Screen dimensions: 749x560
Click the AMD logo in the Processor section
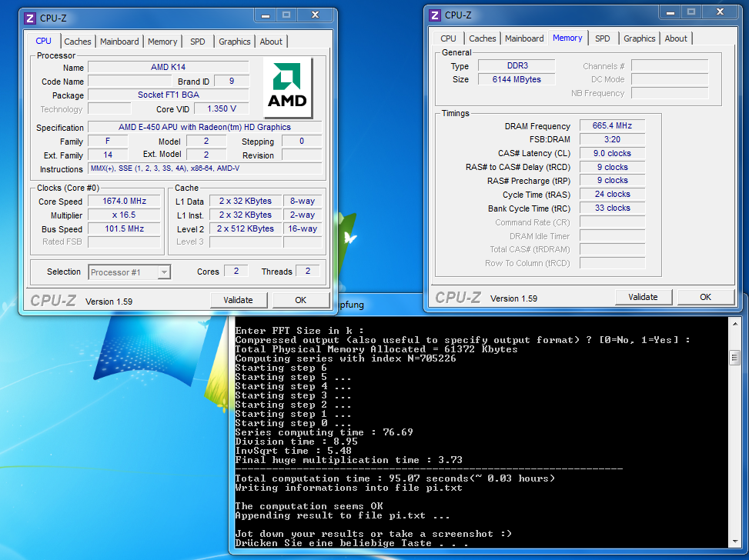(288, 88)
